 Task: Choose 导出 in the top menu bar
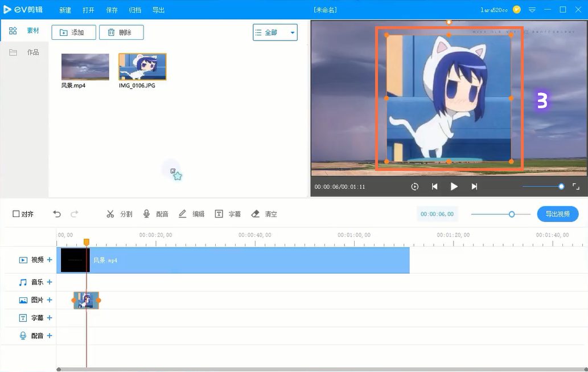[158, 10]
